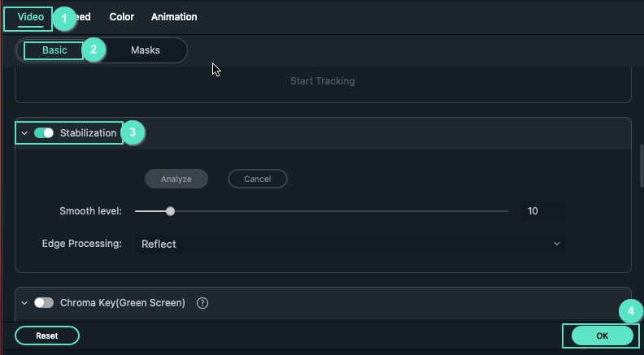Click the OK button
The width and height of the screenshot is (644, 355).
[x=602, y=336]
